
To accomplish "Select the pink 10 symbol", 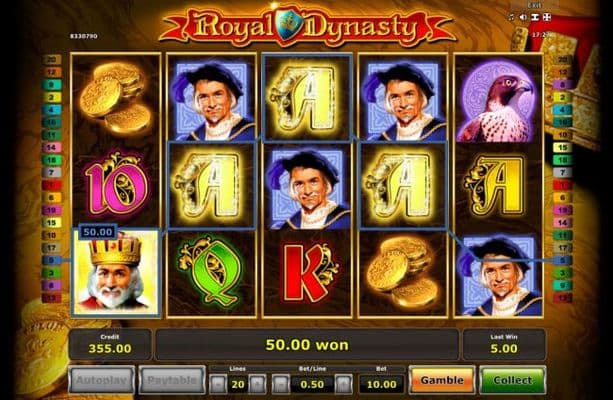I will (116, 185).
